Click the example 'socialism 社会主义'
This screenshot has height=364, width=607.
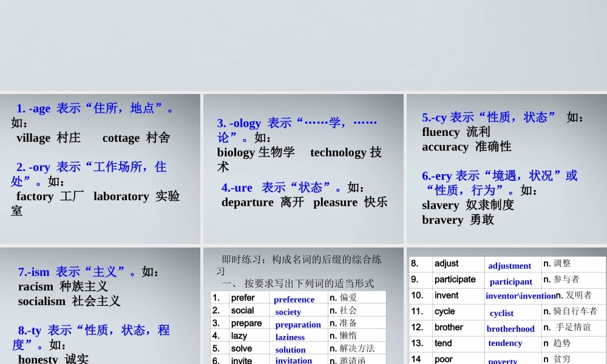69,302
